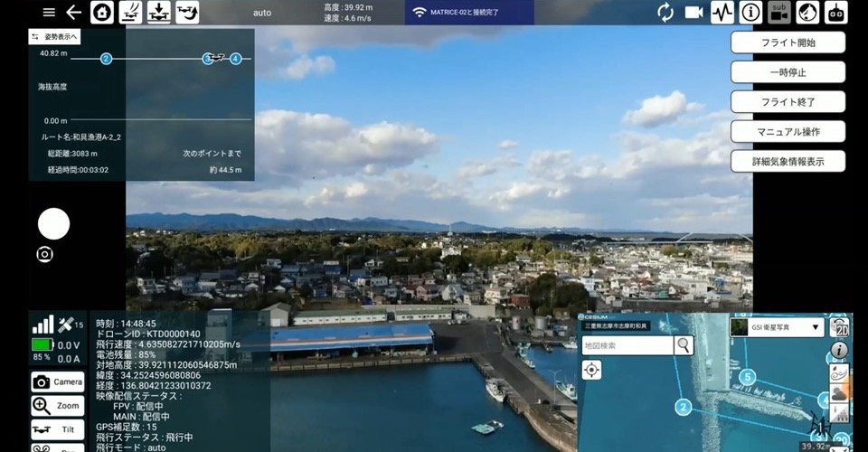Image resolution: width=868 pixels, height=452 pixels.
Task: Click the information icon in top toolbar
Action: pyautogui.click(x=750, y=13)
